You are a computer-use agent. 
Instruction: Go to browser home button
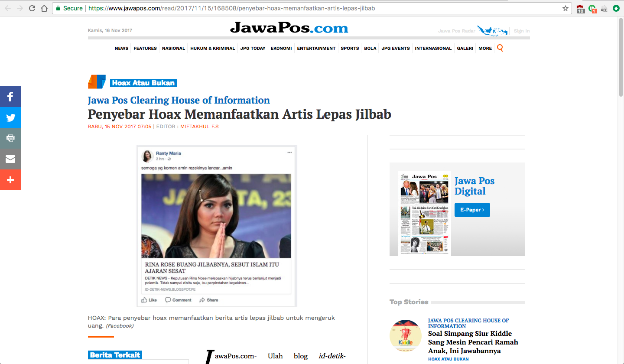pyautogui.click(x=44, y=8)
